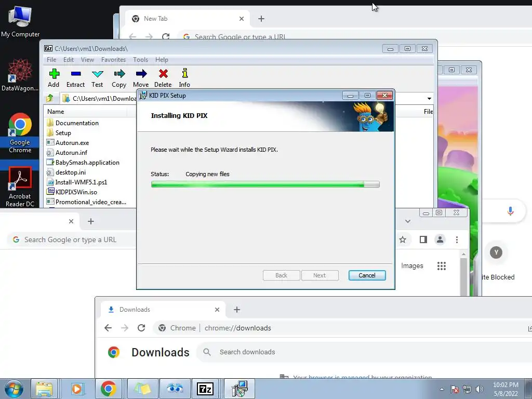The height and width of the screenshot is (399, 532).
Task: Select Promotional_video_crea... file
Action: coord(90,202)
